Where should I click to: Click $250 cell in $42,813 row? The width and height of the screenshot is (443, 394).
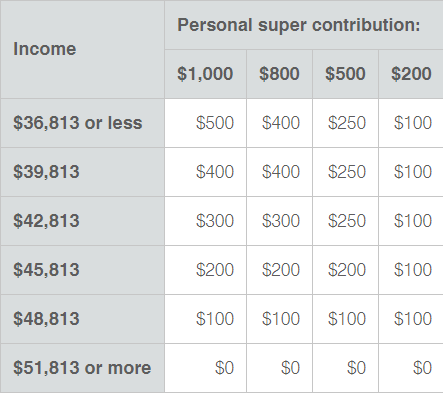345,221
